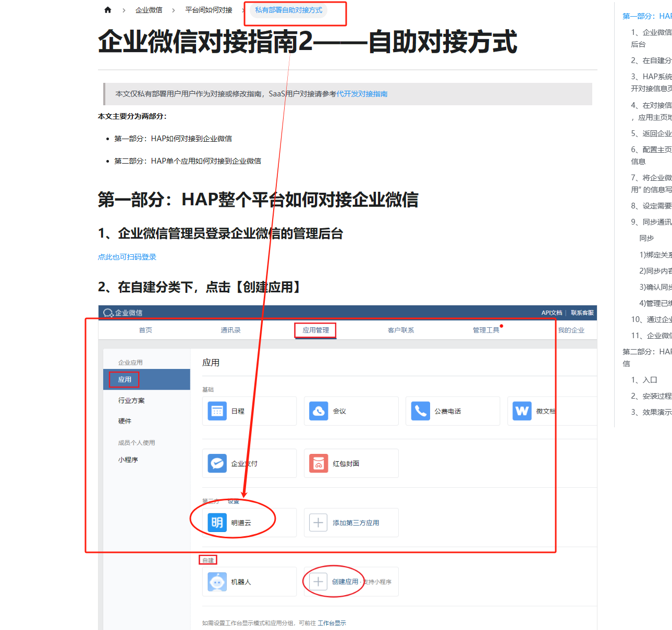Click the 私有部署自助对接方式 breadcrumb item

coord(289,9)
